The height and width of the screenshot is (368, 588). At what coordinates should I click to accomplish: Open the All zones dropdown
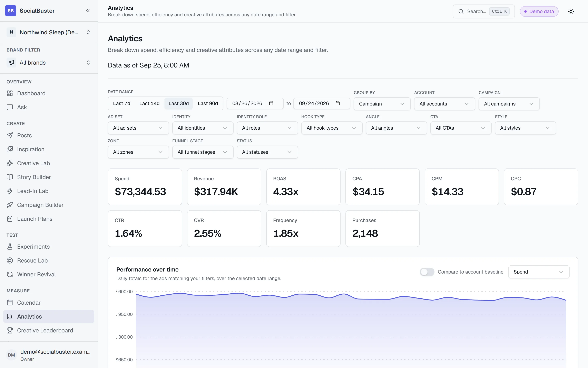[138, 152]
